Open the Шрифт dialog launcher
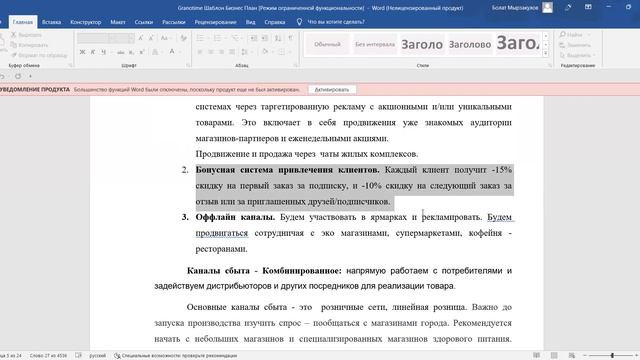Viewport: 640px width, 360px height. pyautogui.click(x=188, y=65)
